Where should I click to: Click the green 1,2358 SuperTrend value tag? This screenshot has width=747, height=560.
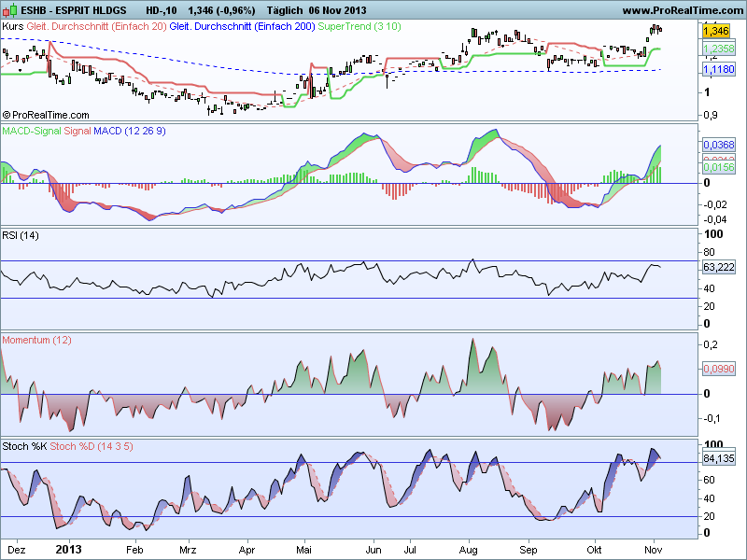tap(719, 49)
